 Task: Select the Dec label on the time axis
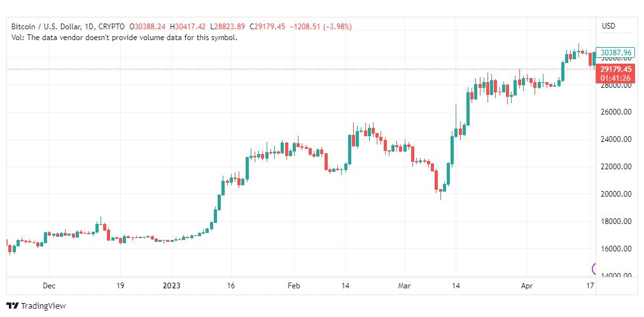pyautogui.click(x=49, y=286)
